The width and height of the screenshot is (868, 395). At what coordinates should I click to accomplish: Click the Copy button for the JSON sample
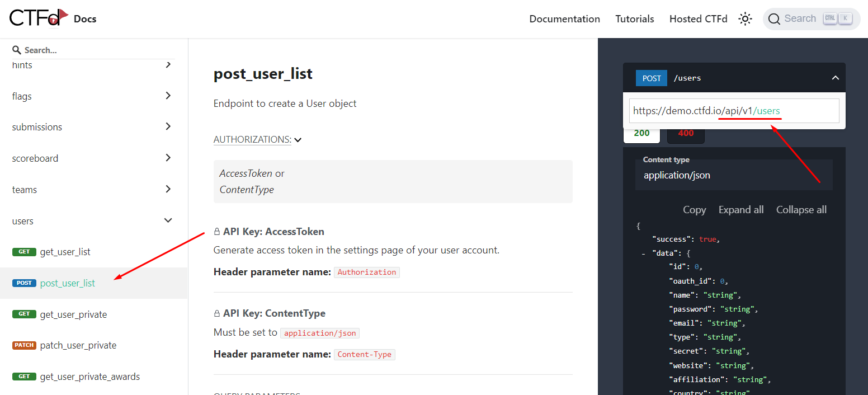694,210
